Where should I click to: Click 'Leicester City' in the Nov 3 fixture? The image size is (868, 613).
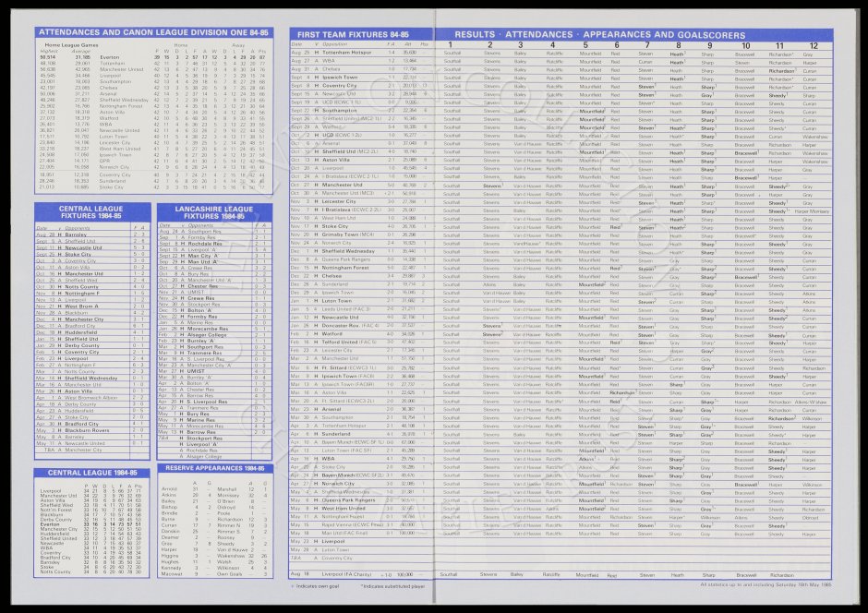click(339, 201)
